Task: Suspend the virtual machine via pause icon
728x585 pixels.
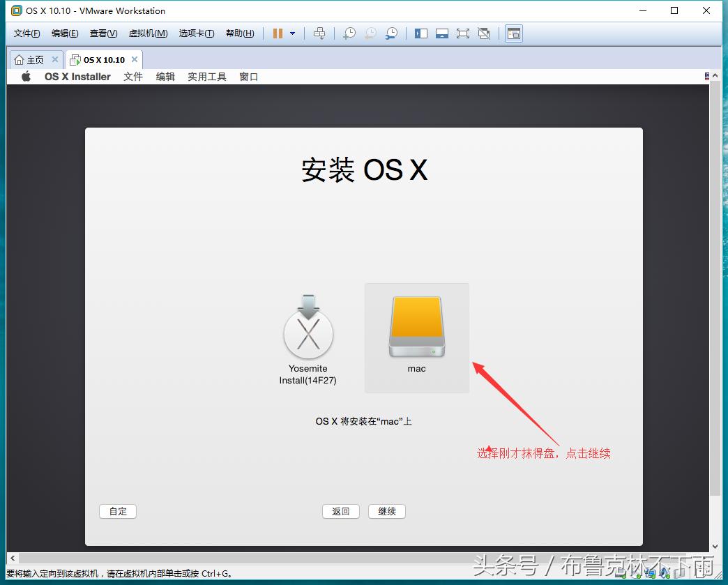Action: pos(277,33)
